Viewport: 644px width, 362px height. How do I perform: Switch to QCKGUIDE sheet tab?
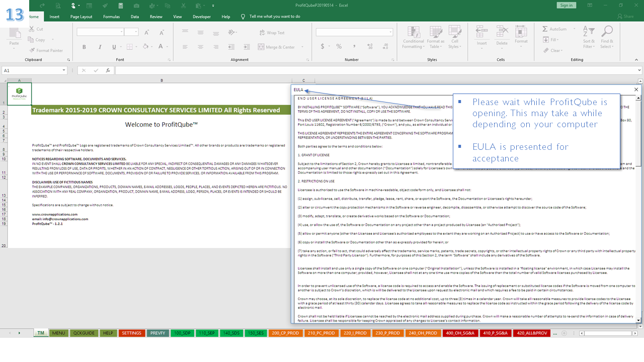coord(84,333)
